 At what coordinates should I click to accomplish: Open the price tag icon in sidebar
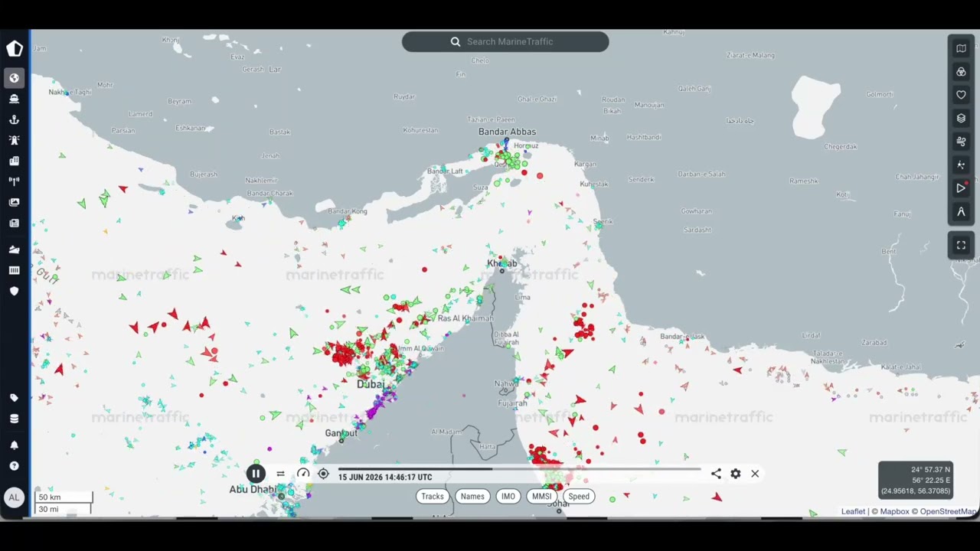click(14, 398)
